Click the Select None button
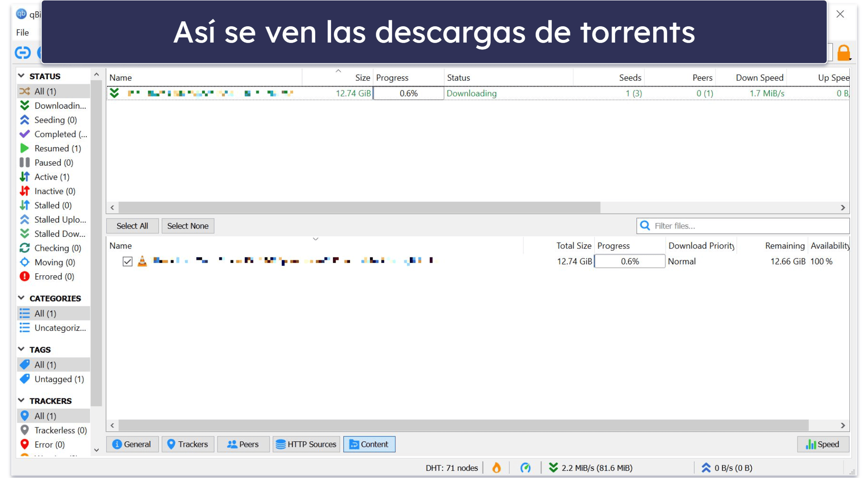Viewport: 868px width, 478px height. (x=188, y=226)
